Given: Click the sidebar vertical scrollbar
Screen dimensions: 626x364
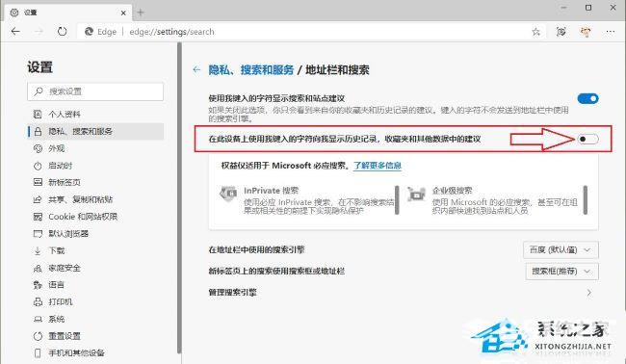Looking at the screenshot, I should 179,197.
